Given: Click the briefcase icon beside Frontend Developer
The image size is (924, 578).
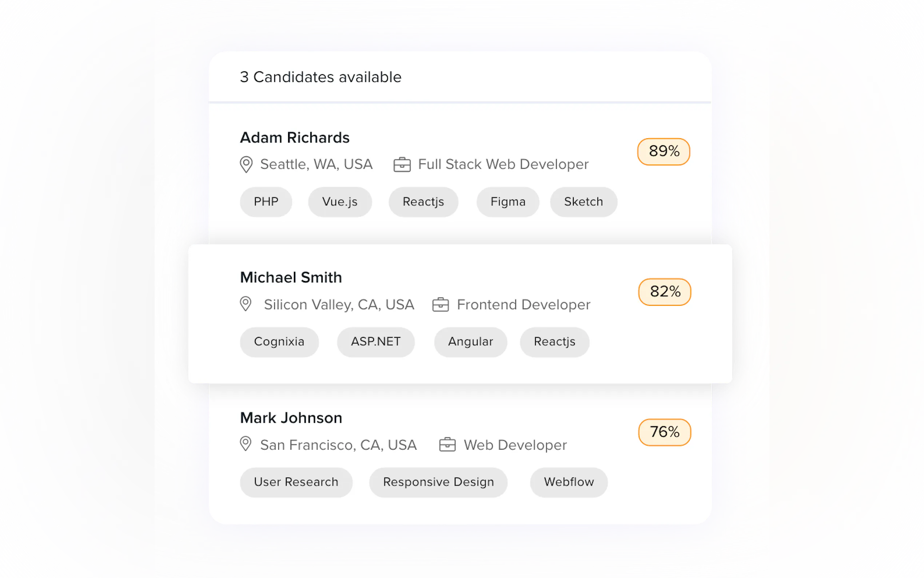Looking at the screenshot, I should pos(441,305).
